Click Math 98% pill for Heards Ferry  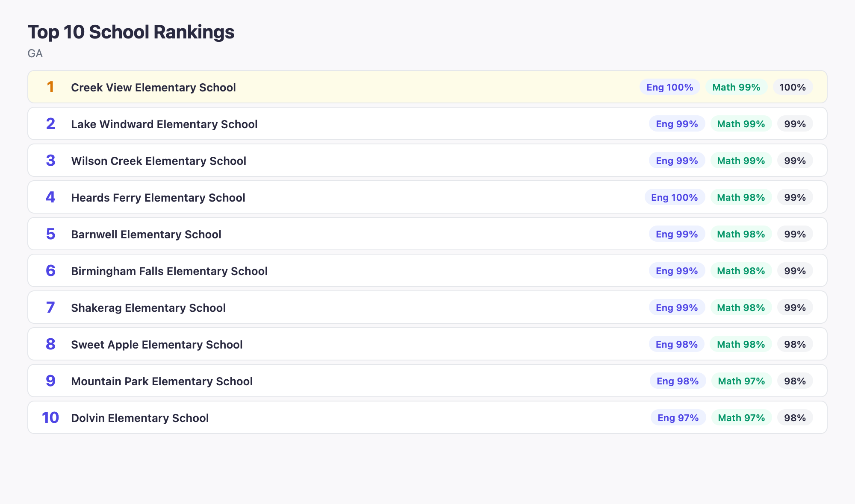tap(741, 197)
